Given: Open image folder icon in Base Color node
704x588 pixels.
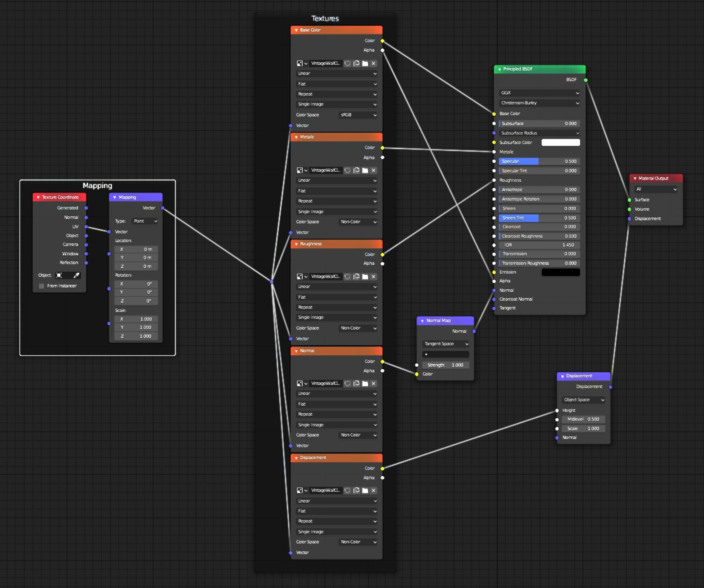Looking at the screenshot, I should [x=365, y=63].
